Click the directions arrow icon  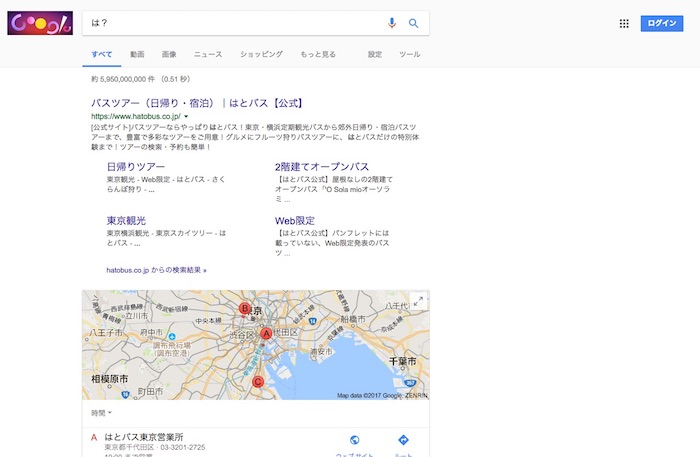click(x=403, y=440)
